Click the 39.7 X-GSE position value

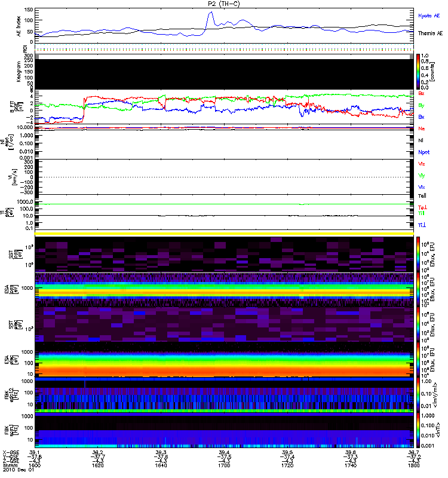[413, 452]
